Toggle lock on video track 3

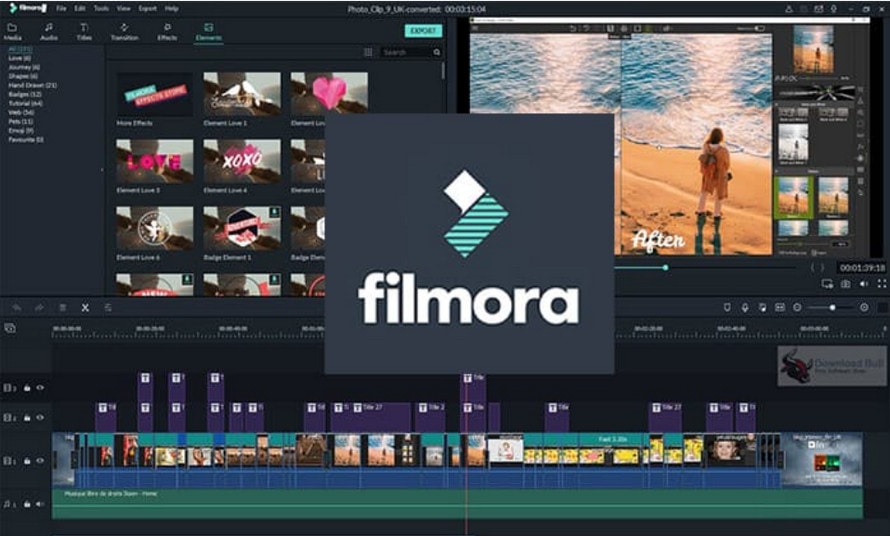pos(27,388)
